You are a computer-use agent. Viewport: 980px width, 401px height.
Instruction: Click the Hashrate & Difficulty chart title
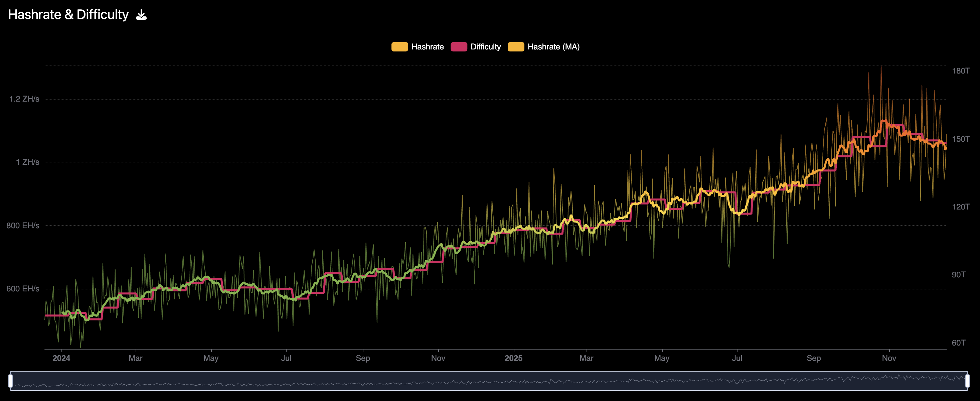[68, 14]
